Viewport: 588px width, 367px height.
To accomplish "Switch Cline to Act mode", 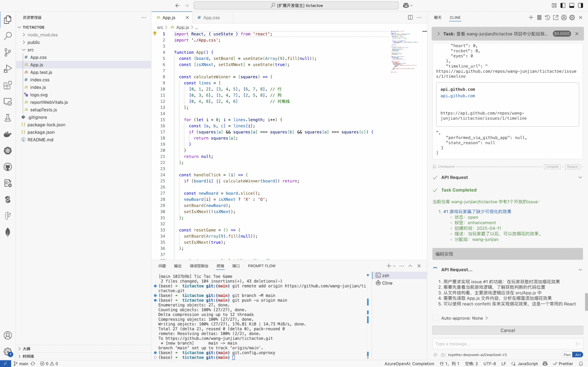I will 578,355.
